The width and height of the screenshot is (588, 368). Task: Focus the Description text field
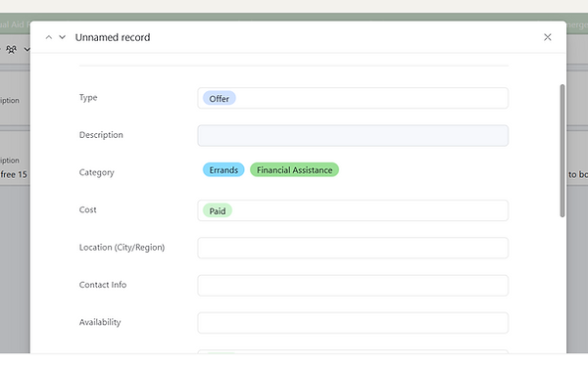pos(353,135)
